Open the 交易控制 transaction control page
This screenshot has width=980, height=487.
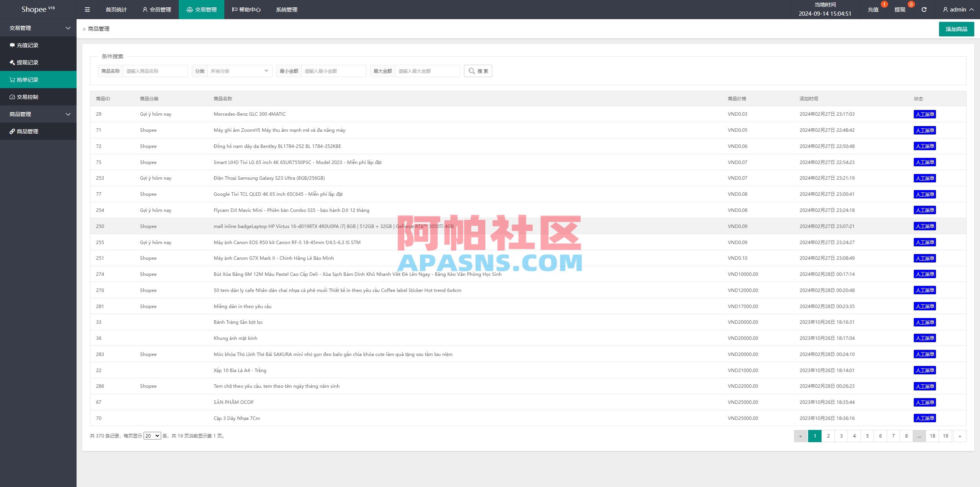[x=27, y=97]
